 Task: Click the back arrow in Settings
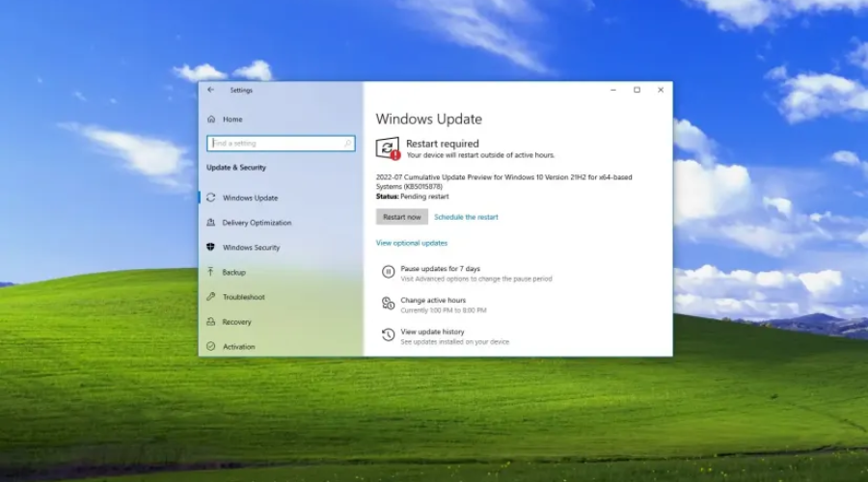(x=211, y=90)
